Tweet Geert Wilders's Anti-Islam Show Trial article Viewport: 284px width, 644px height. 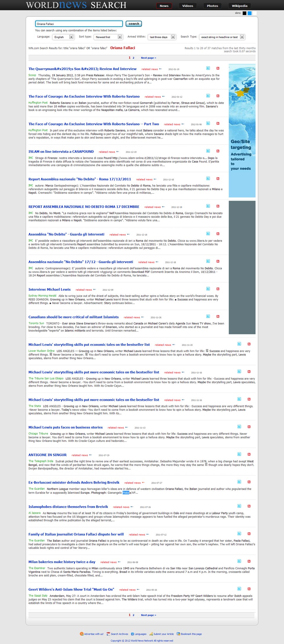[x=239, y=589]
